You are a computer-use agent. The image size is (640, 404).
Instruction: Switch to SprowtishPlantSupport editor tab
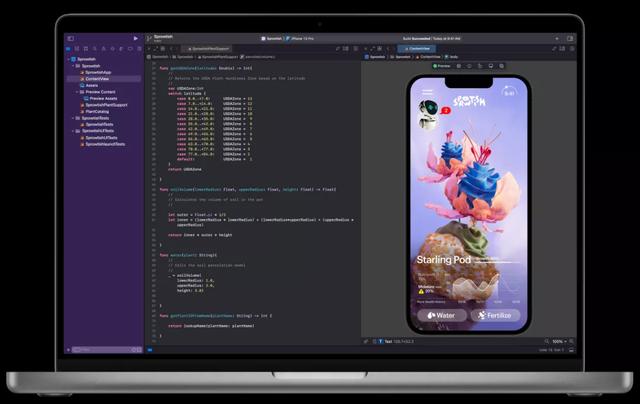point(208,49)
